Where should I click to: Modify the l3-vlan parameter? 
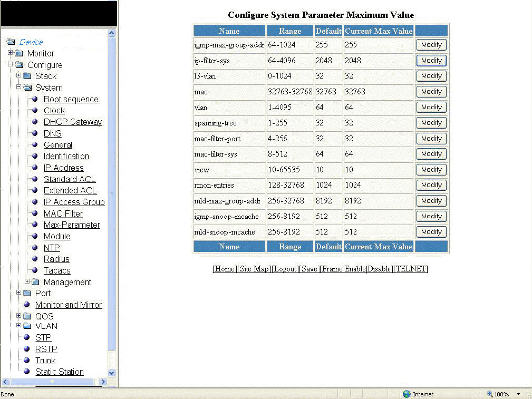(x=431, y=76)
